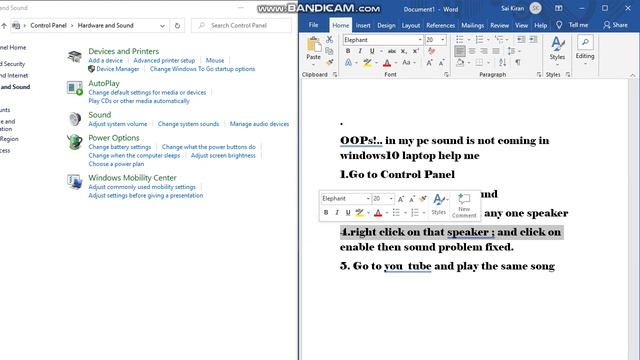Toggle Underline in the ribbon Font group

372,51
